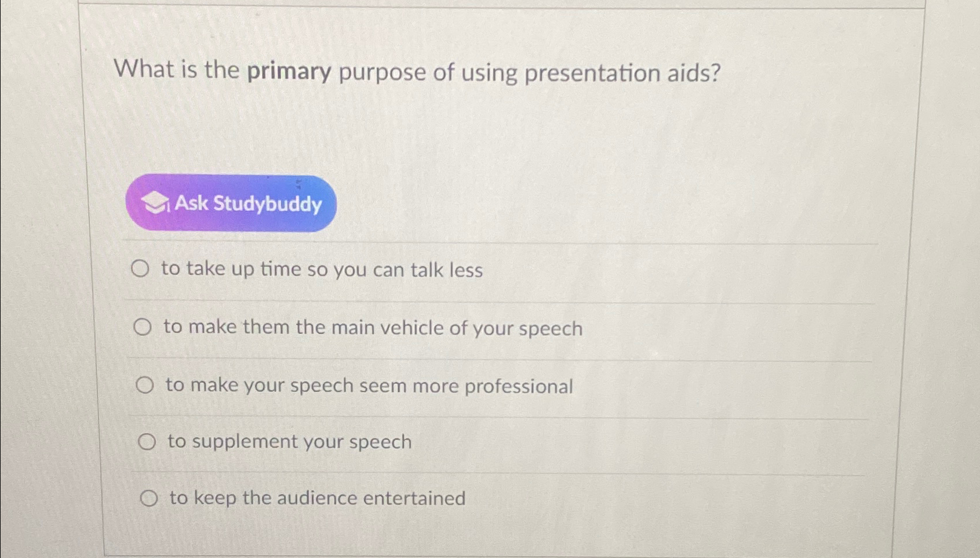
Task: Click the first radio circle in the answer list
Action: pos(141,269)
